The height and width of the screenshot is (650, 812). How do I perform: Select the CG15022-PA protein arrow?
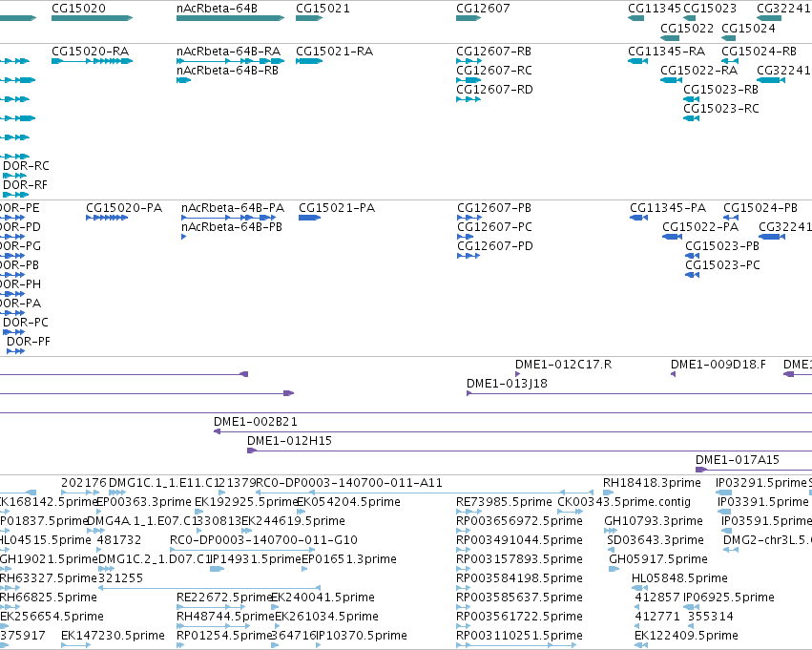[672, 237]
